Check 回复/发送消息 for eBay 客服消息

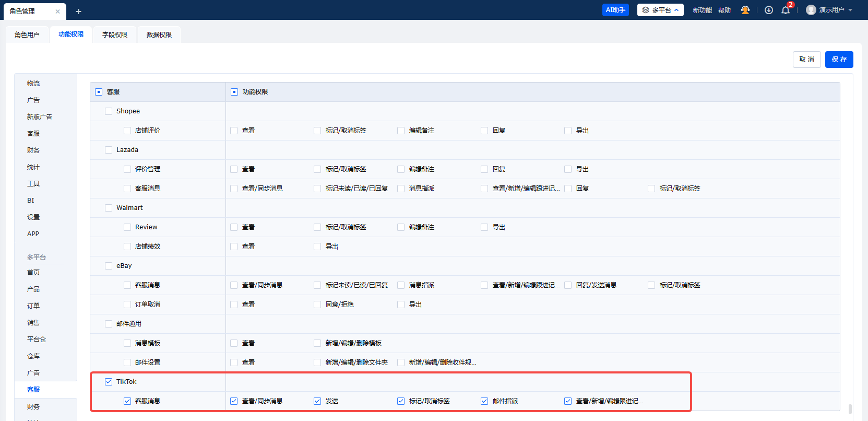pos(568,285)
